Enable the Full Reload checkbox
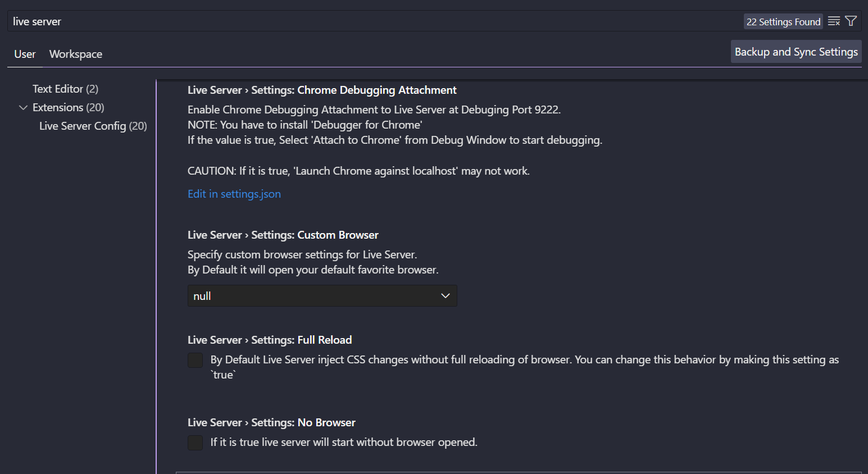868x474 pixels. click(x=195, y=360)
